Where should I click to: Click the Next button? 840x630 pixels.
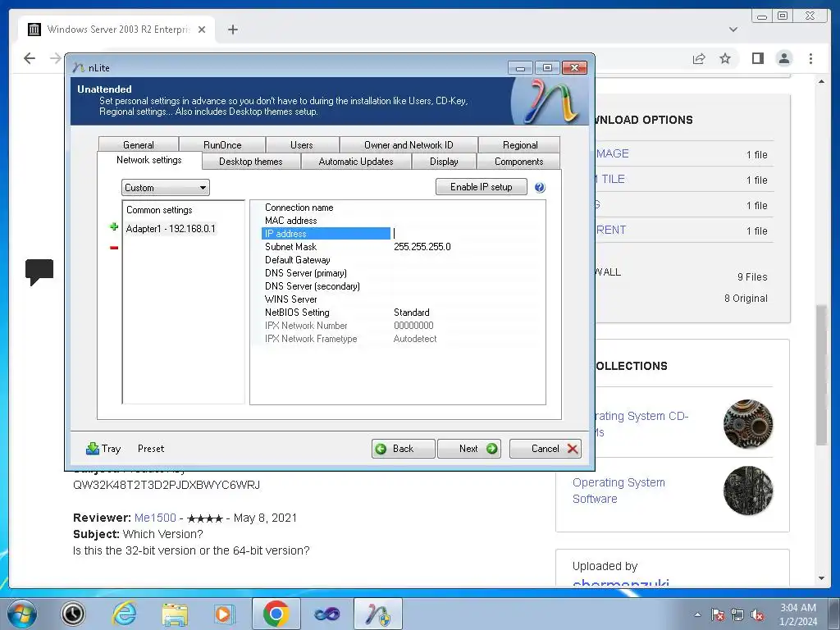(468, 449)
